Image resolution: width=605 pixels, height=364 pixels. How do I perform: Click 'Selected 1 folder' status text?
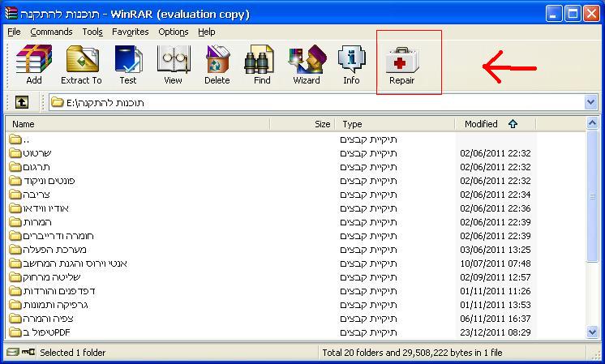tap(72, 353)
